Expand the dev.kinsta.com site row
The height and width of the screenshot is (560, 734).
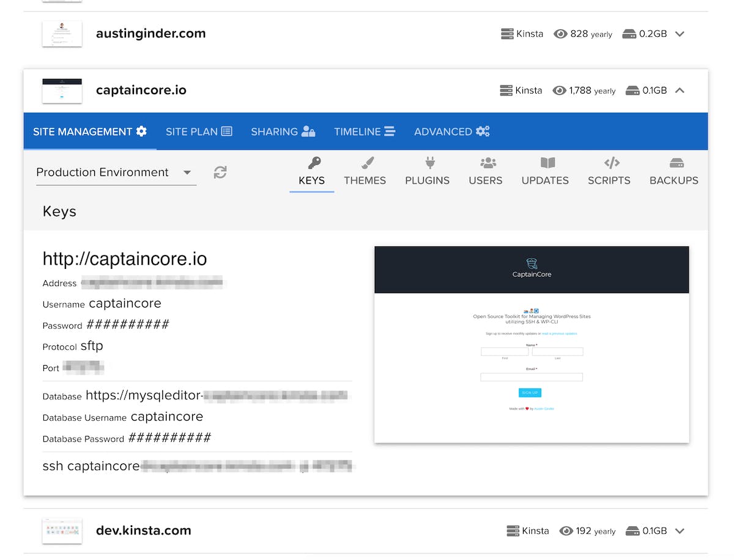(680, 531)
